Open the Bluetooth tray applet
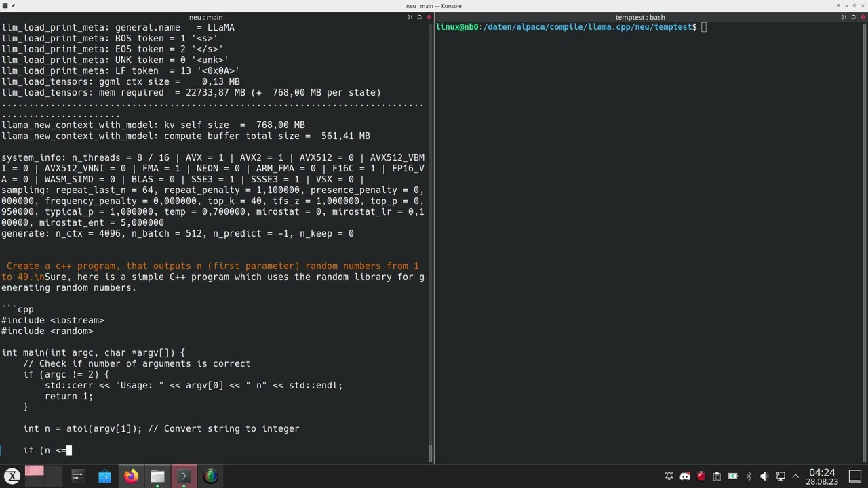The width and height of the screenshot is (868, 488). pos(749,476)
